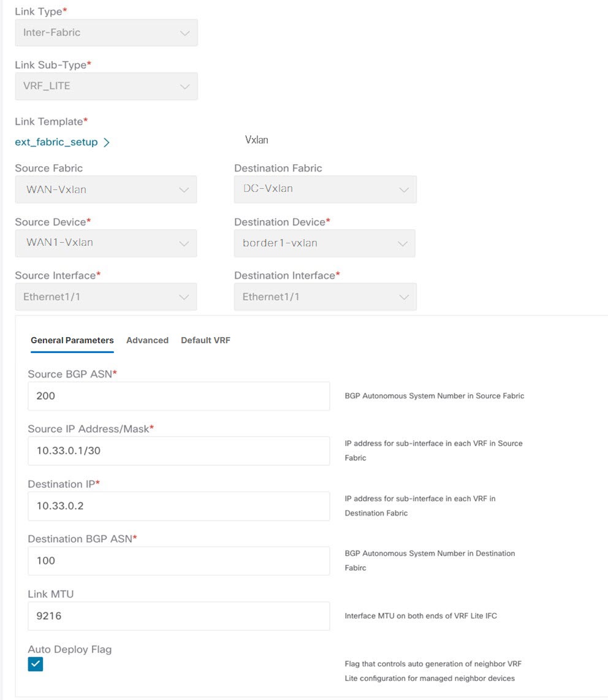Select the General Parameters tab

72,340
